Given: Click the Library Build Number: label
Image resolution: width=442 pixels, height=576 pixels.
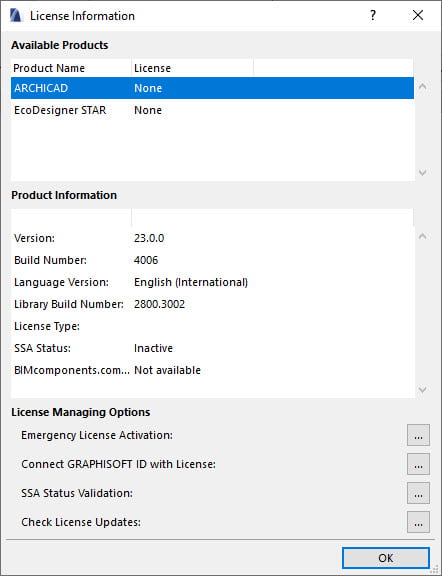Looking at the screenshot, I should pyautogui.click(x=69, y=304).
